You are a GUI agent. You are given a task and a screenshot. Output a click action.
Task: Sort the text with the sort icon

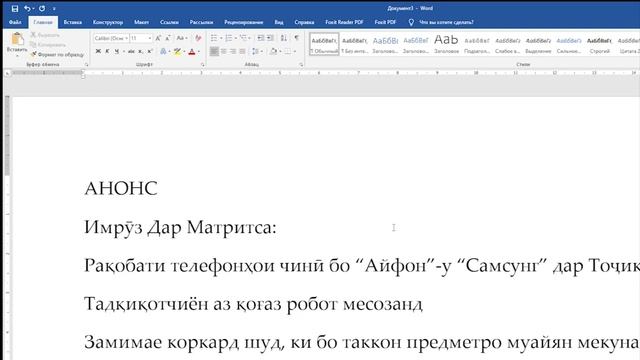[284, 38]
